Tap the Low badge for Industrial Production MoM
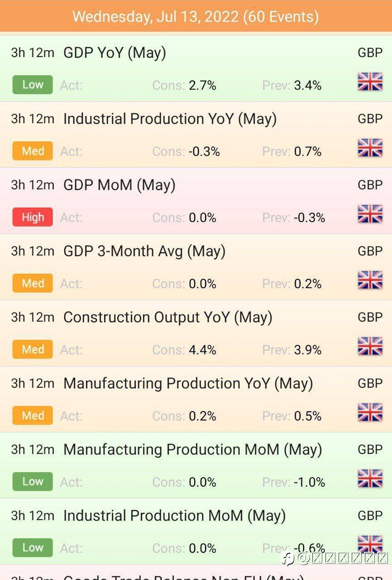The height and width of the screenshot is (580, 392). tap(33, 547)
